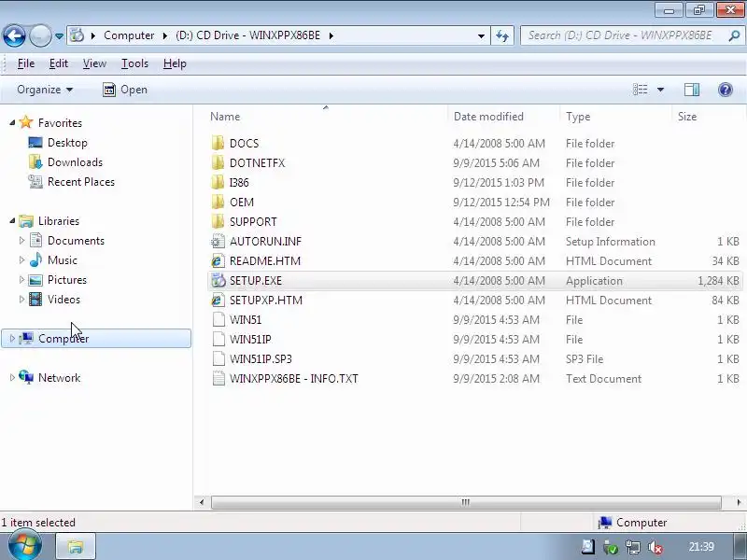Open the Help menu
The height and width of the screenshot is (560, 747).
click(175, 63)
